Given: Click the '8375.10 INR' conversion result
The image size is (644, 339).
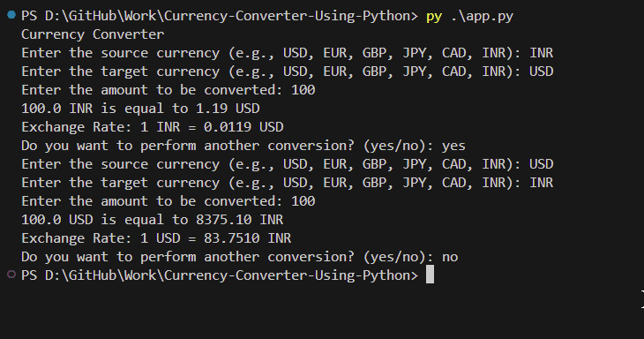Looking at the screenshot, I should coord(239,220).
